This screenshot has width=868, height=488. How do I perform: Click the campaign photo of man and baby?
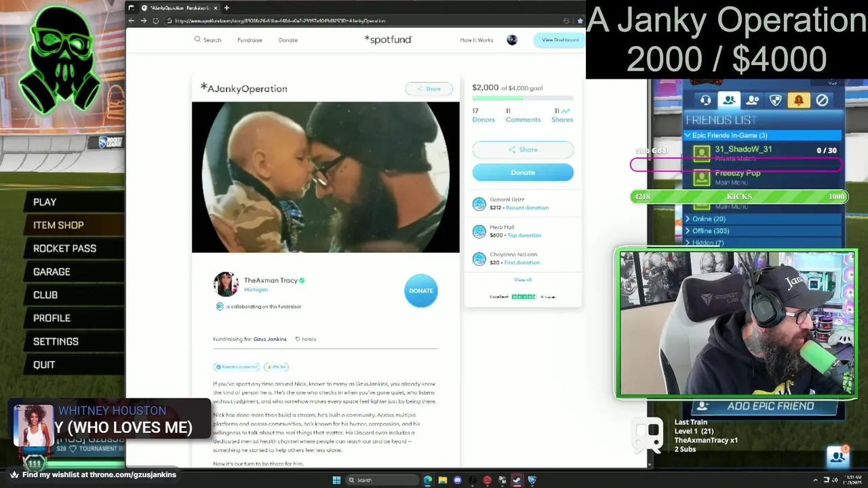[325, 177]
